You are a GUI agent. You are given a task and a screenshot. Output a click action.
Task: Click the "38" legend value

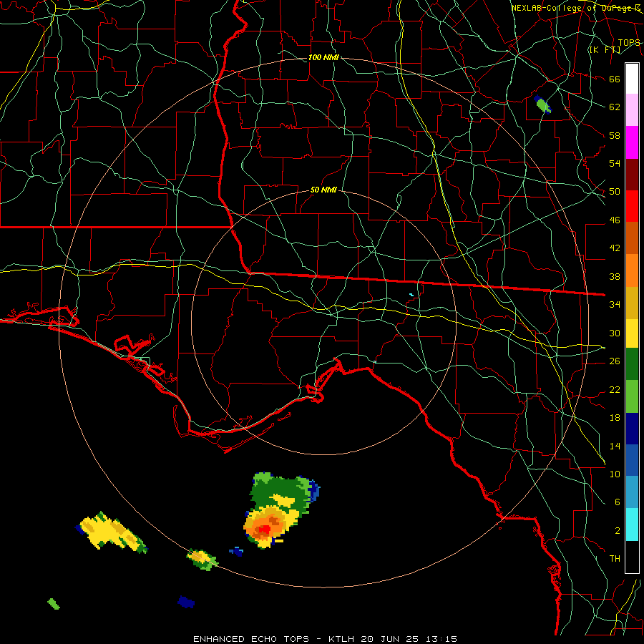[615, 276]
